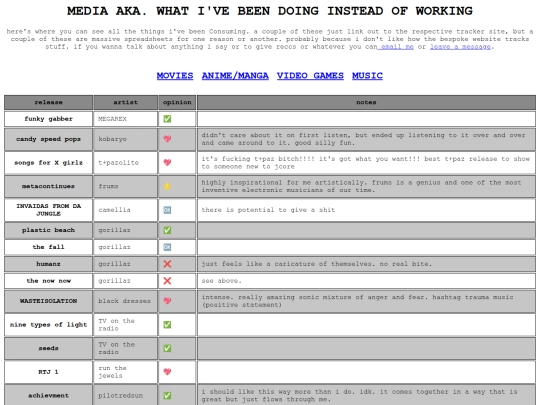Click the 'black dresses' artist cell
Screen dimensions: 540x405
126,301
